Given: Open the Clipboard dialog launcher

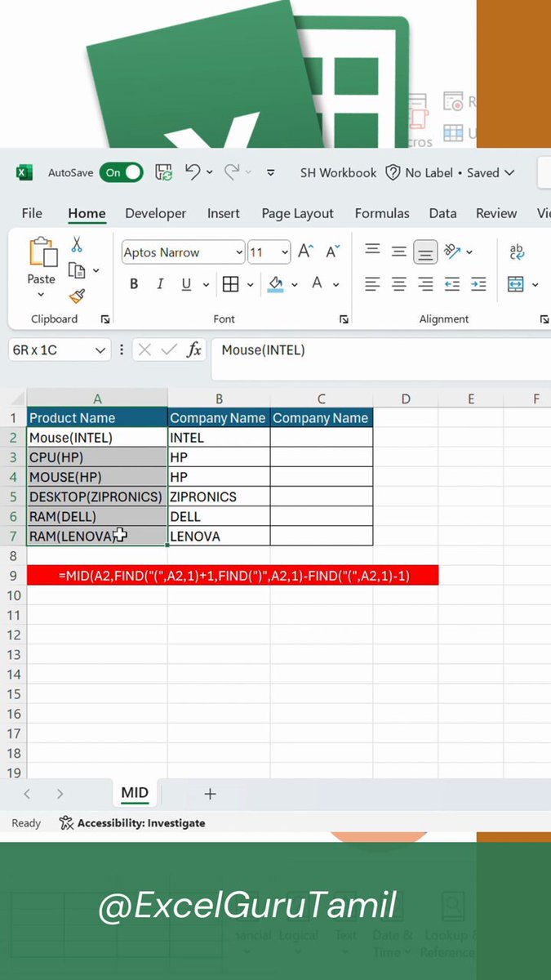Looking at the screenshot, I should [x=104, y=319].
